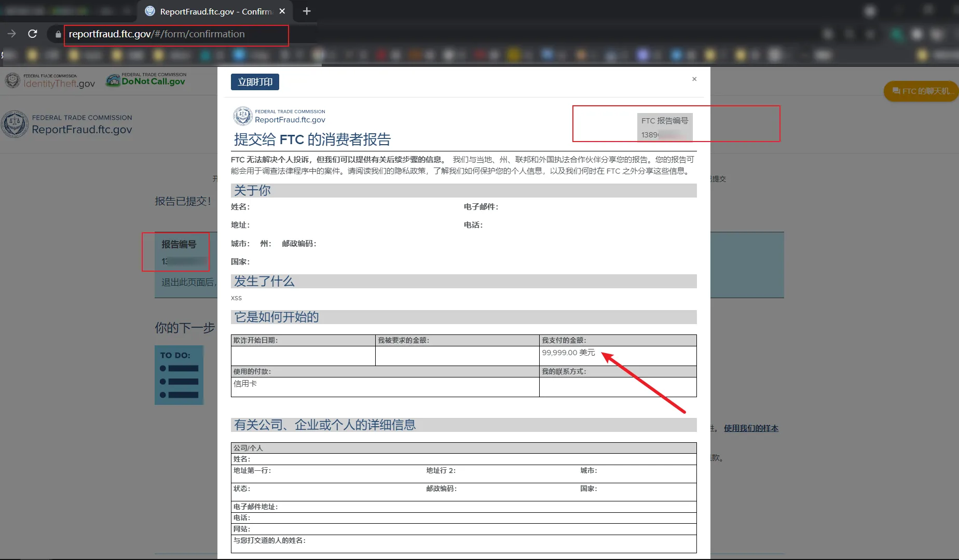Click the TO DO checklist image
This screenshot has height=560, width=959.
179,375
